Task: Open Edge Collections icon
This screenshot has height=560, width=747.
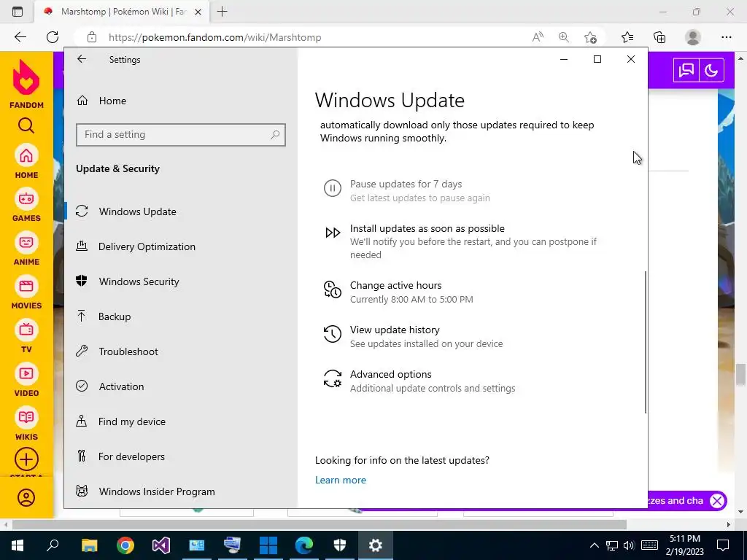Action: coord(659,37)
